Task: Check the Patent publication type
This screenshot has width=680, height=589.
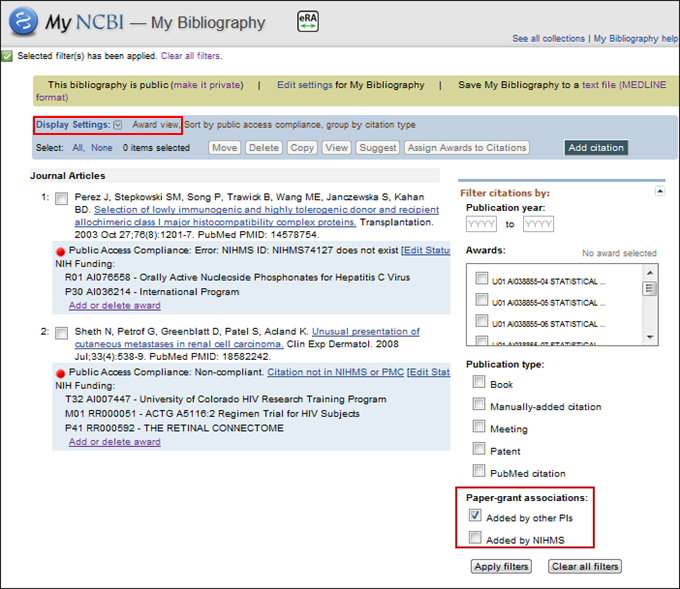Action: (x=479, y=450)
